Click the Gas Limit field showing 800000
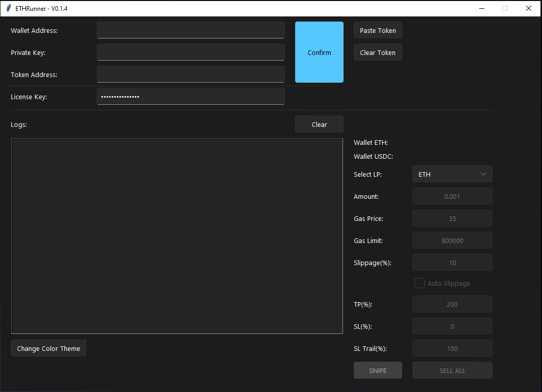 coord(452,240)
